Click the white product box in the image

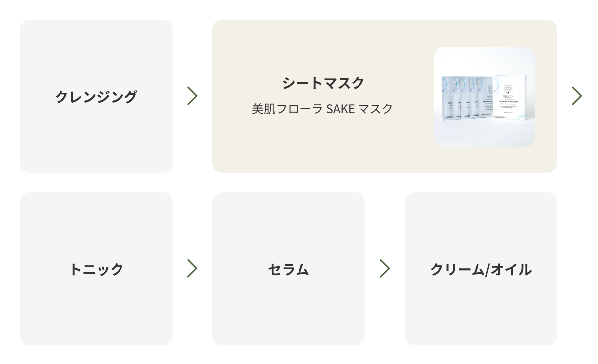[x=510, y=96]
